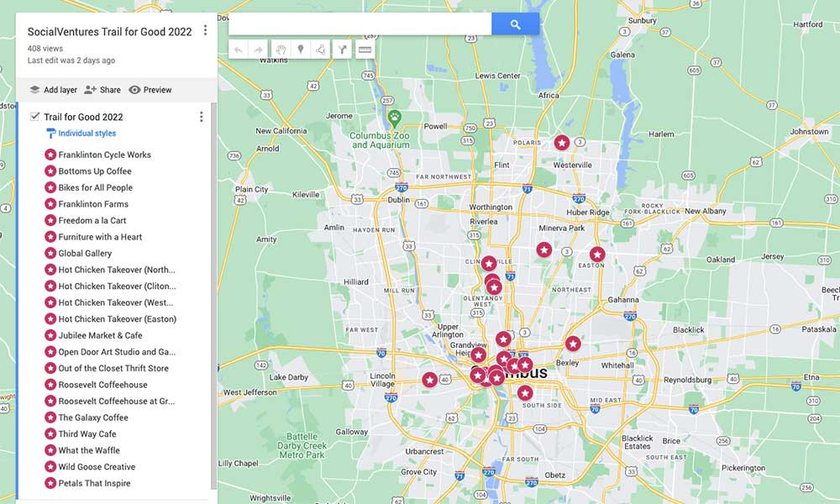840x504 pixels.
Task: Select What the Waffle entry
Action: tap(89, 450)
